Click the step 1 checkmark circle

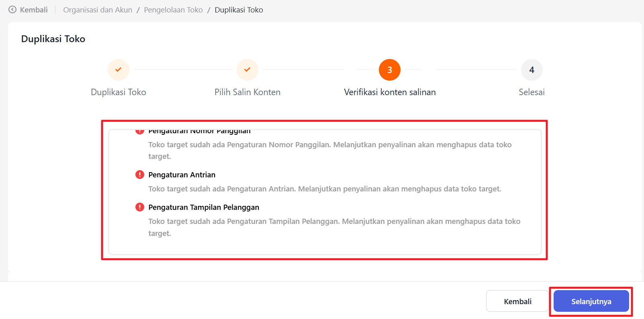(118, 70)
